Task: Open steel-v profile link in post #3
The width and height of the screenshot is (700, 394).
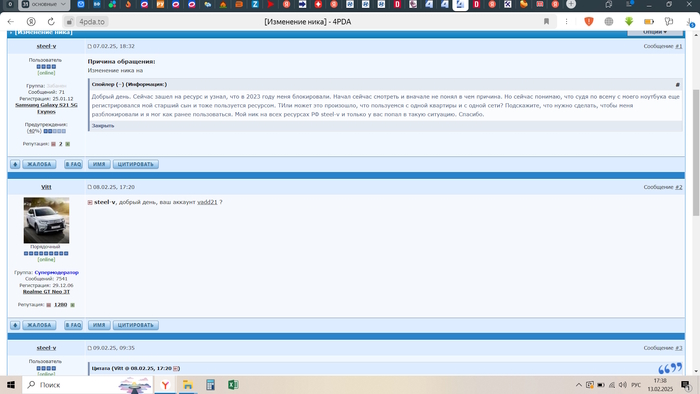Action: (x=46, y=348)
